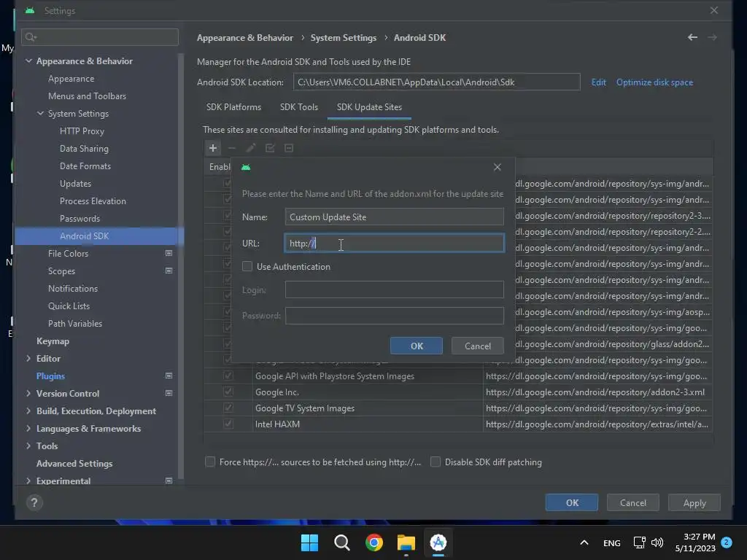Click the Optimize disk space link
This screenshot has width=747, height=560.
pos(654,82)
